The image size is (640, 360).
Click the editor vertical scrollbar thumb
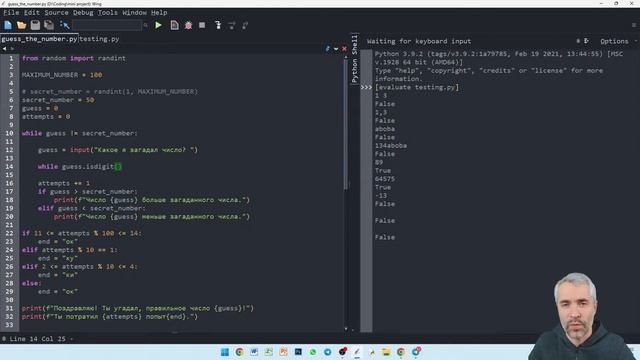(x=346, y=124)
